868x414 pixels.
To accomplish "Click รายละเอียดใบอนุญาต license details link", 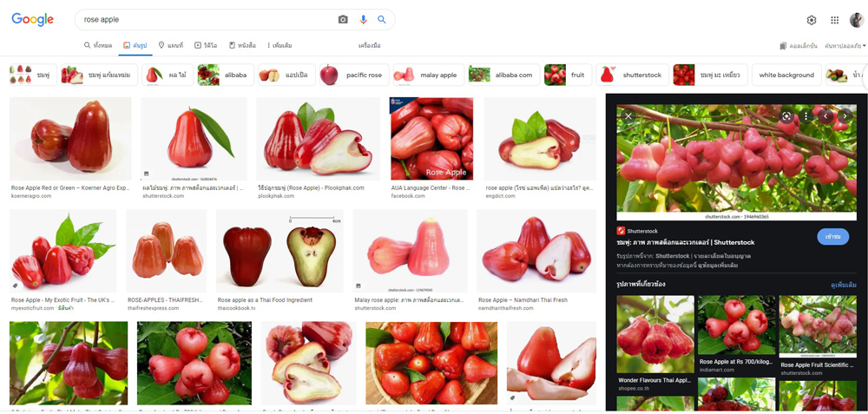I will 724,256.
